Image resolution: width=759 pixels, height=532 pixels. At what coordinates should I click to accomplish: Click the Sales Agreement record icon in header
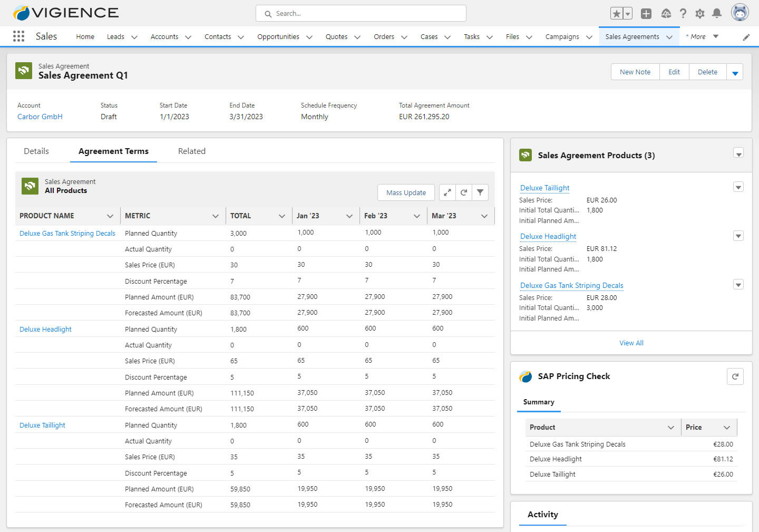pyautogui.click(x=24, y=71)
